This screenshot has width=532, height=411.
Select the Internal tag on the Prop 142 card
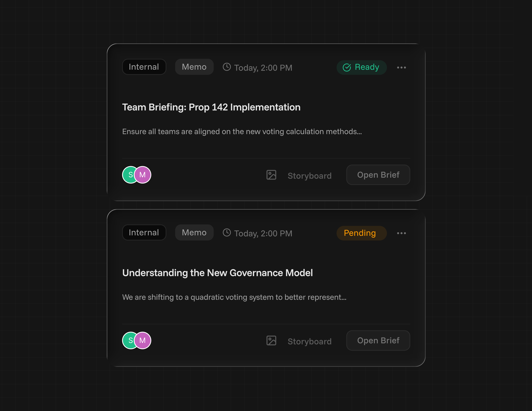coord(144,67)
